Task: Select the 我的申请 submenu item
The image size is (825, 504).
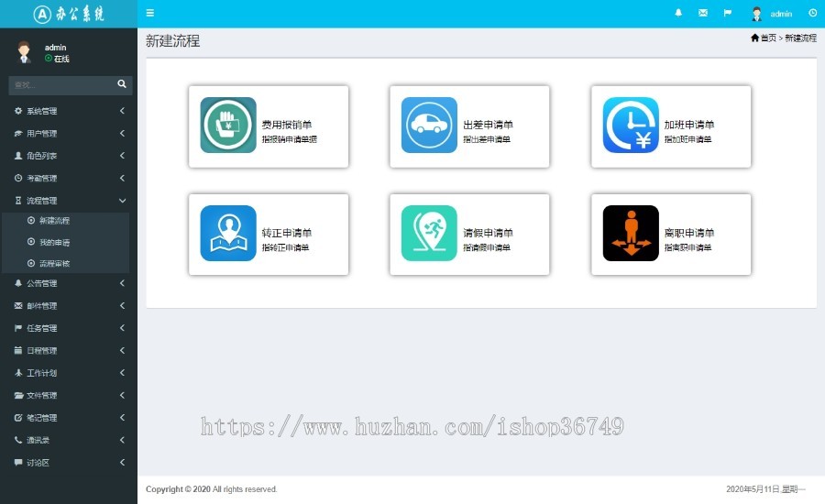Action: coord(54,243)
